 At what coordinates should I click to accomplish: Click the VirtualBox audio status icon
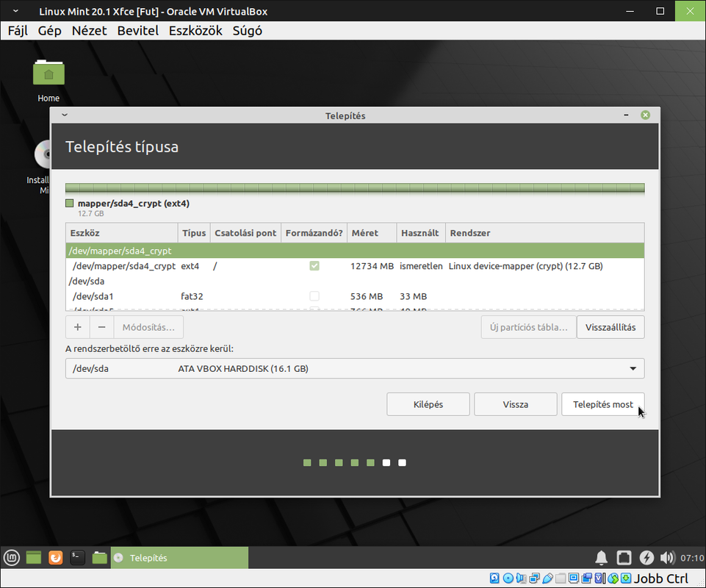(x=521, y=578)
